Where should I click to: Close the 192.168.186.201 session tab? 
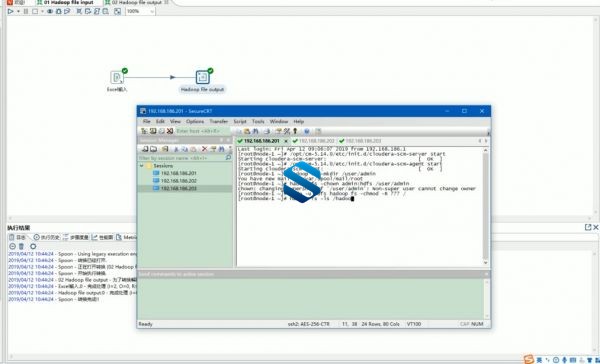286,141
